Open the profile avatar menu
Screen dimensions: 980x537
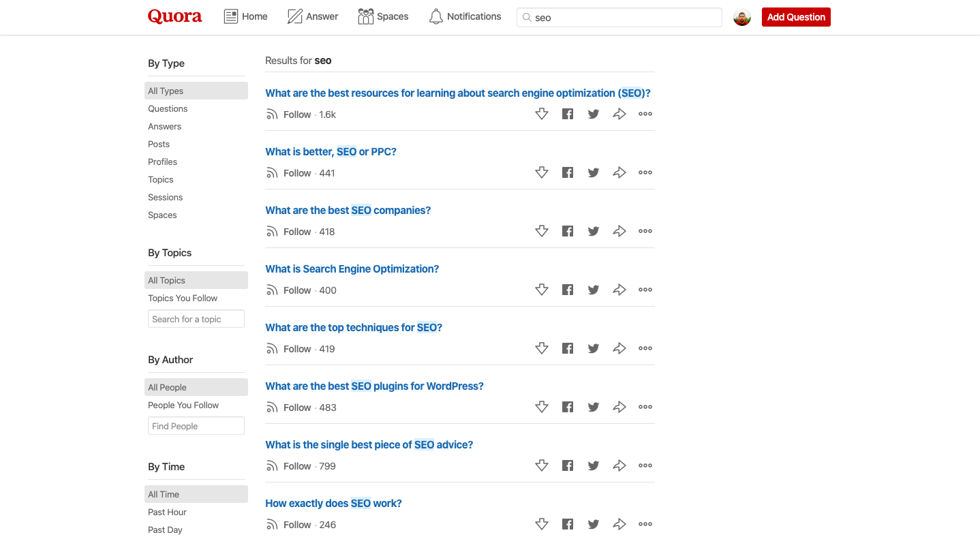coord(742,18)
